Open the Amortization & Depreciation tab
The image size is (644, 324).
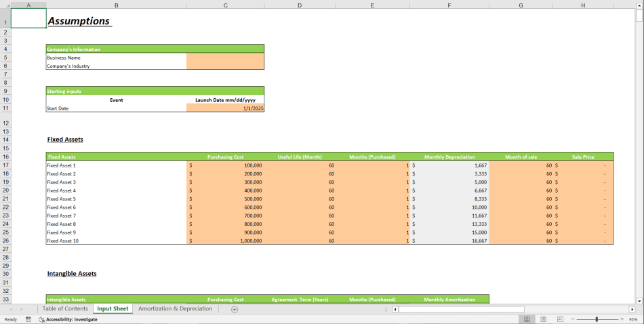[x=175, y=309]
